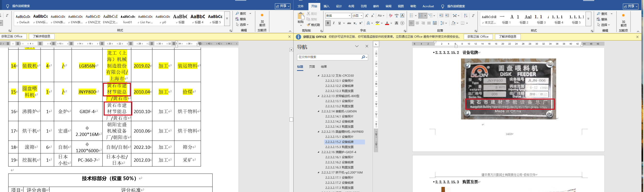Viewport: 644px width, 192px height.
Task: Open the 插入 ribbon tab
Action: tap(326, 6)
